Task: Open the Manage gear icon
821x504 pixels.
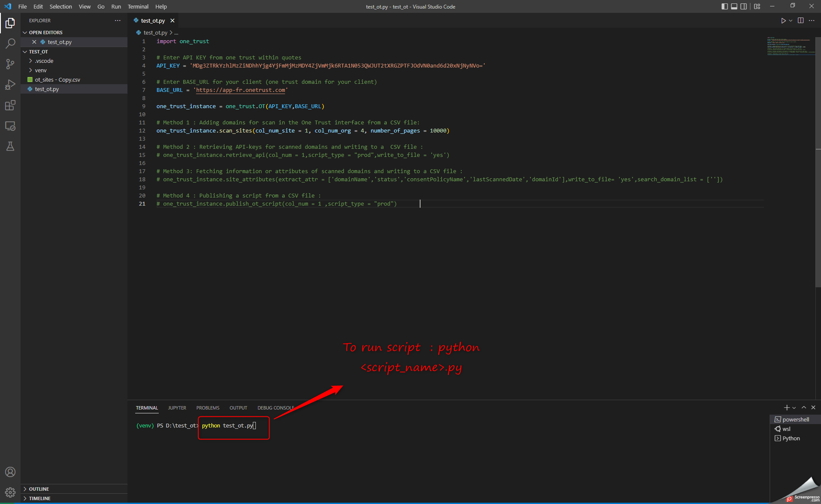Action: click(x=10, y=492)
